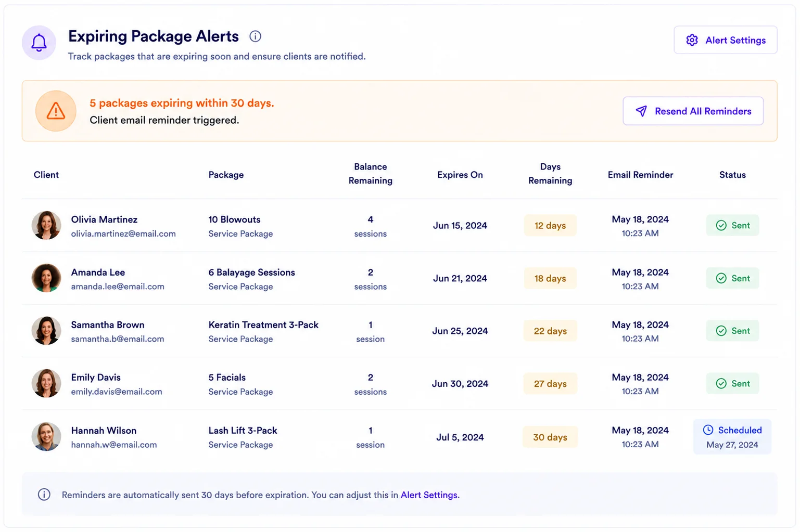The image size is (800, 532).
Task: Click the Scheduled May 27, 2024 status badge
Action: click(732, 437)
